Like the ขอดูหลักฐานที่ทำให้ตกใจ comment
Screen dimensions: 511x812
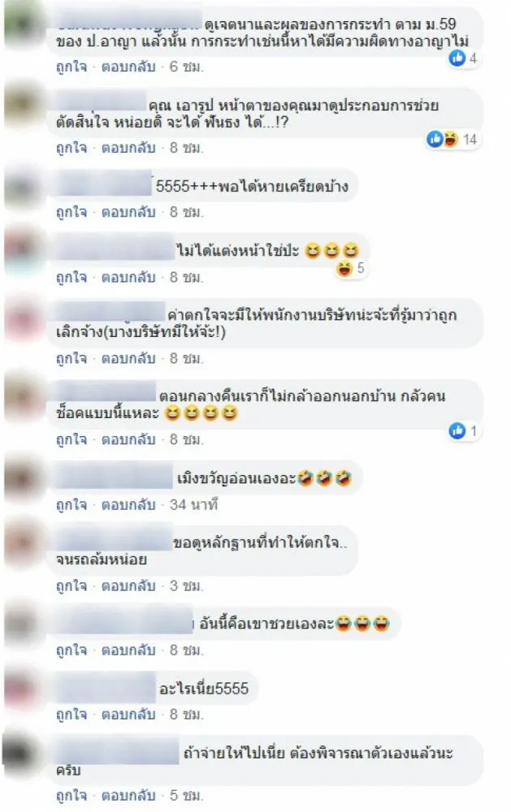71,585
